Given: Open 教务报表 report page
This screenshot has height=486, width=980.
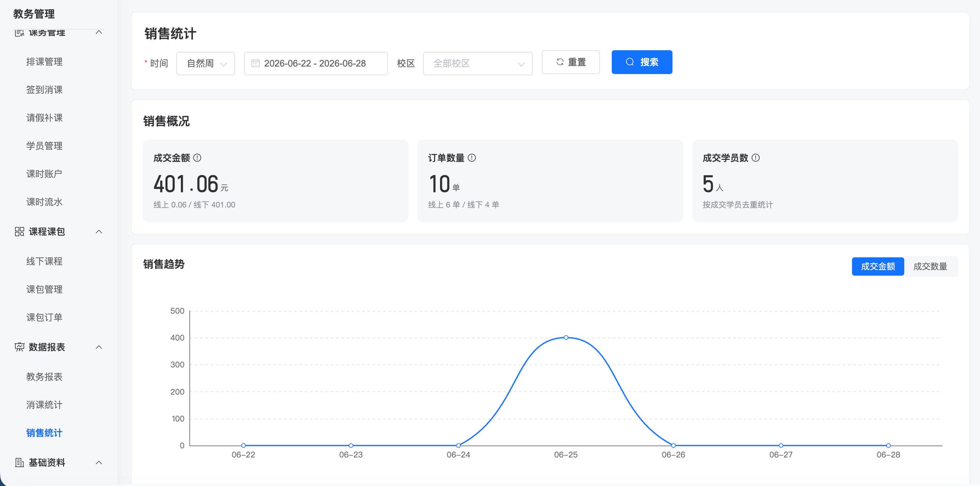Looking at the screenshot, I should 44,376.
